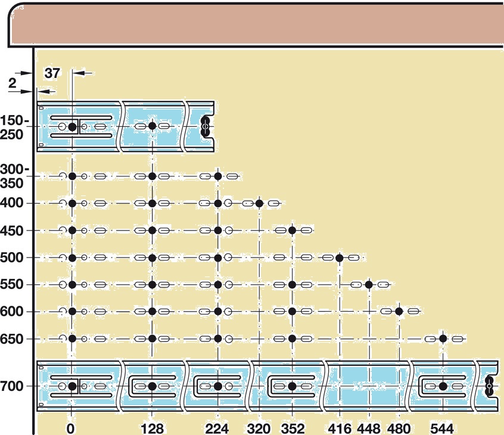Click the 2 dimension label
Image resolution: width=504 pixels, height=435 pixels.
pos(13,84)
